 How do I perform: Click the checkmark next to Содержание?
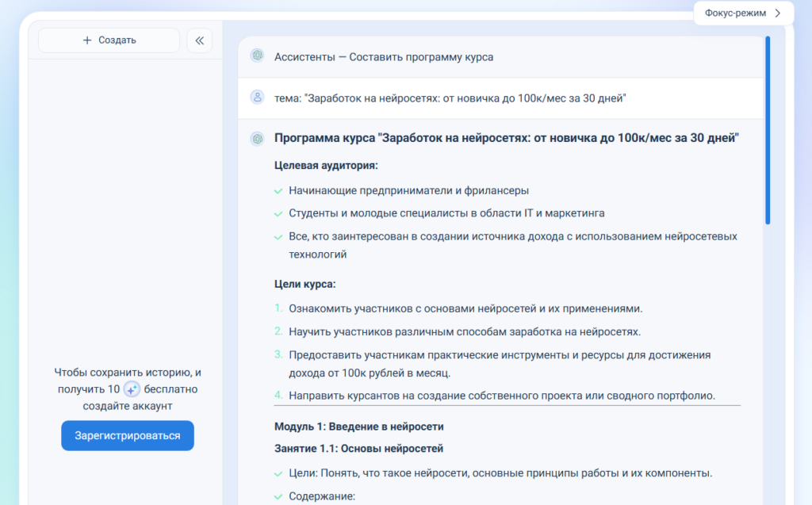pos(278,497)
